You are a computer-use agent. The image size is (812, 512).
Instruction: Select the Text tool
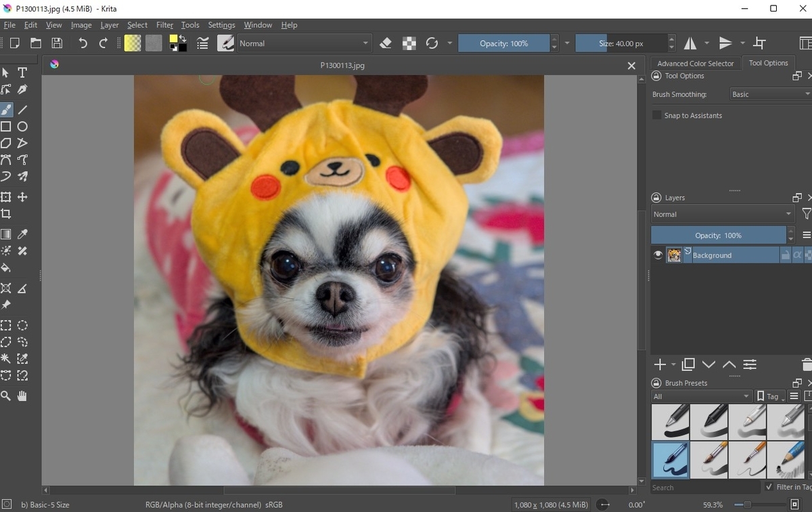point(22,72)
